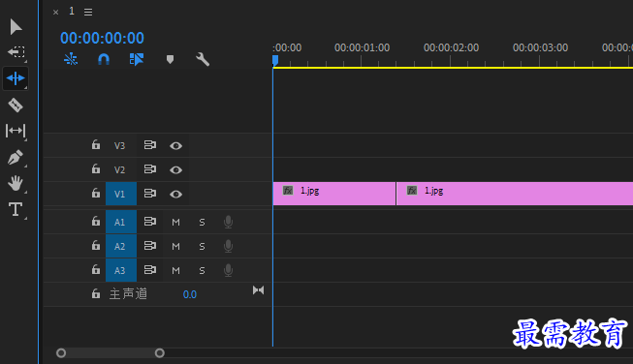Select the Ripple Edit tool
633x364 pixels.
pos(16,78)
